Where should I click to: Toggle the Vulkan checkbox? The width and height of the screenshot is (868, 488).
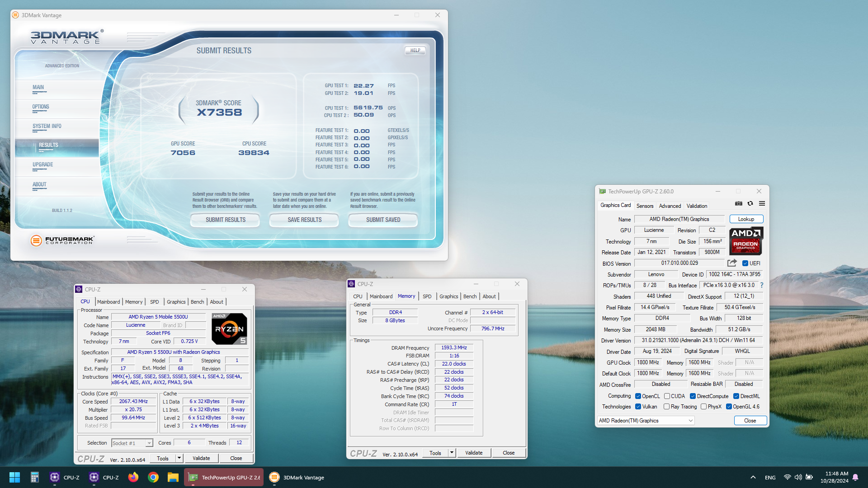pyautogui.click(x=638, y=407)
